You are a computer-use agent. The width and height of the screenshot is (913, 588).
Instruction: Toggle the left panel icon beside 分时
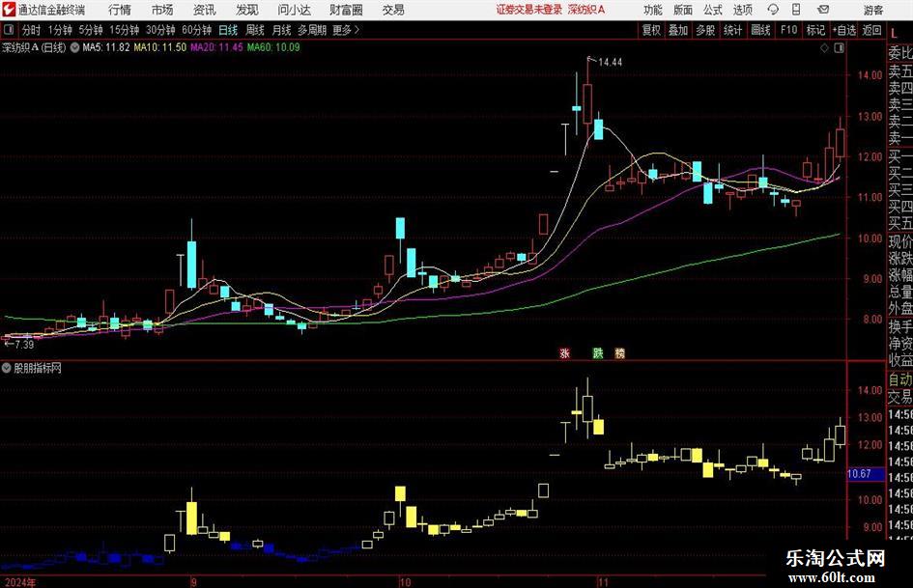pyautogui.click(x=9, y=30)
